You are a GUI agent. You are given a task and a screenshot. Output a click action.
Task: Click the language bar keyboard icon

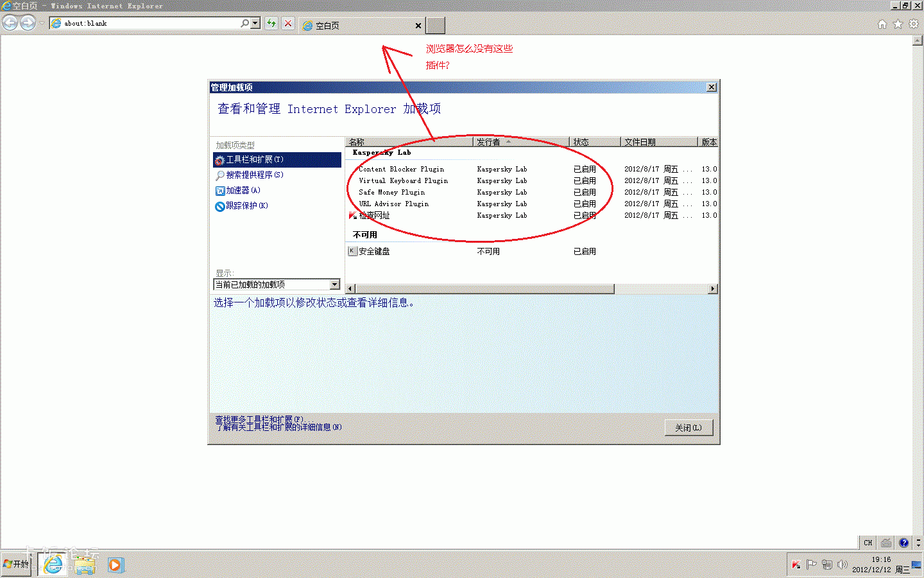(886, 543)
